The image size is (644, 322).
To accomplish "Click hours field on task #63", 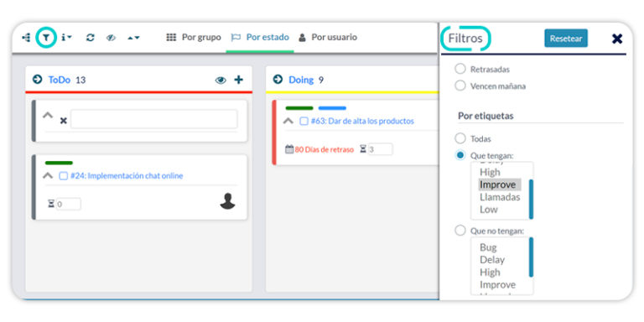I will point(380,149).
